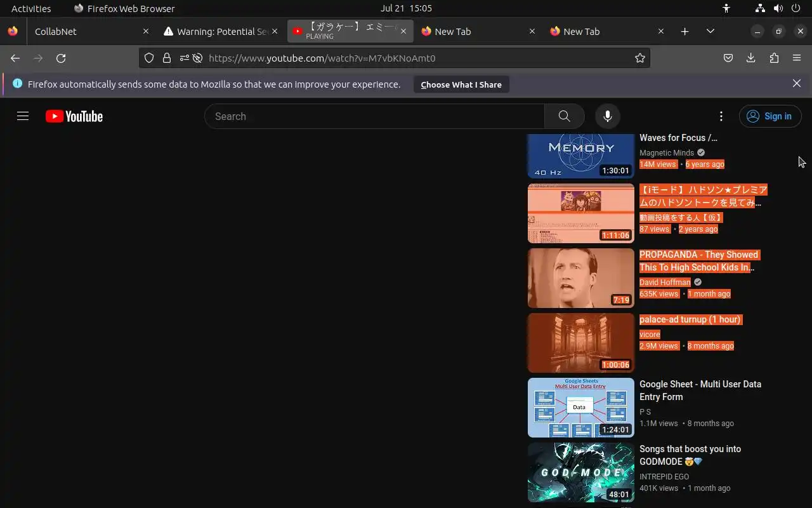Open 'Waves for Focus' video title

pos(678,138)
